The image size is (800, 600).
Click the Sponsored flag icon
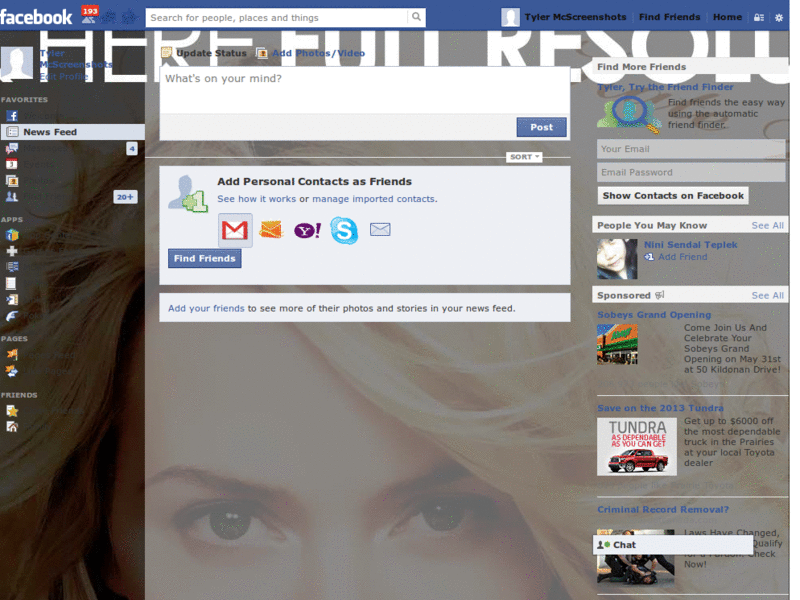(x=659, y=295)
